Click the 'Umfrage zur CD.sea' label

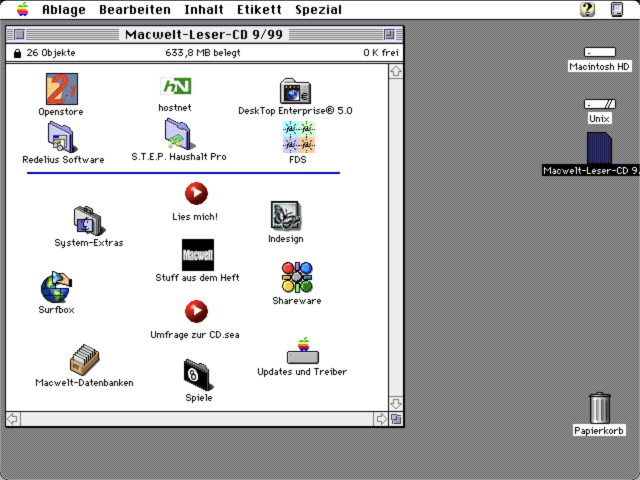pos(195,335)
